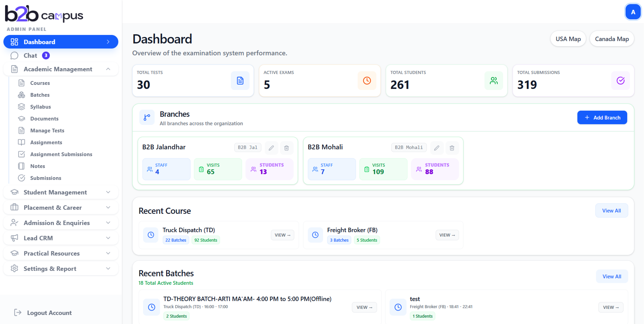Expand the Placement & Career chevron
The image size is (644, 324).
(x=108, y=207)
